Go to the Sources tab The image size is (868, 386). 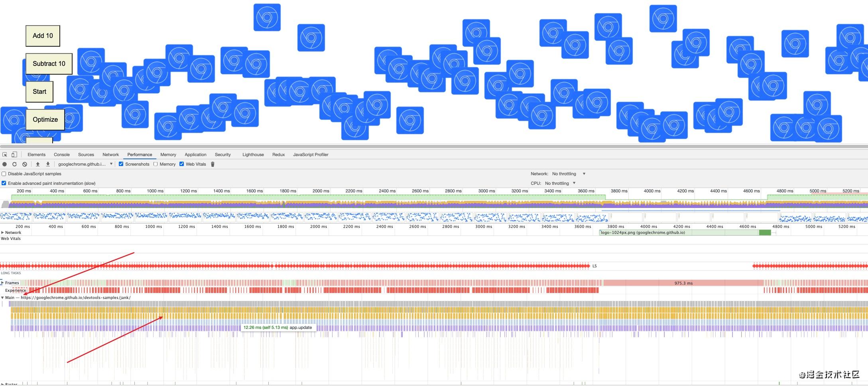(x=86, y=154)
